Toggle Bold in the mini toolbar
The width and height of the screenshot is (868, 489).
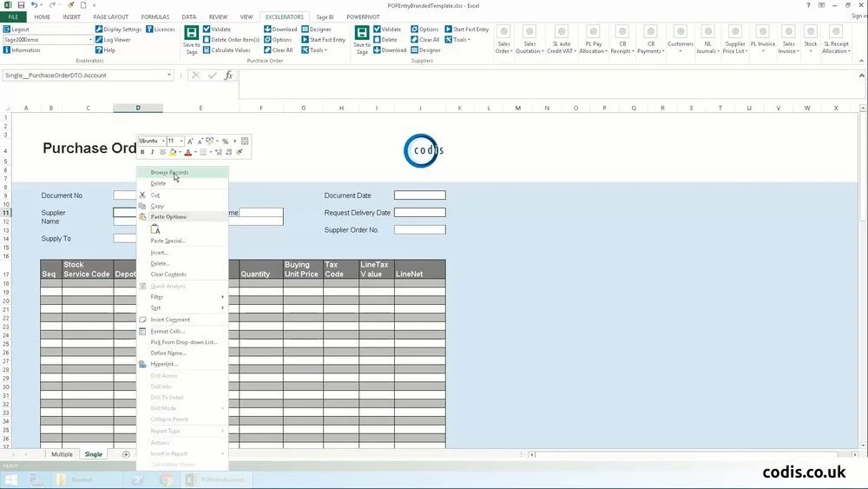[142, 152]
